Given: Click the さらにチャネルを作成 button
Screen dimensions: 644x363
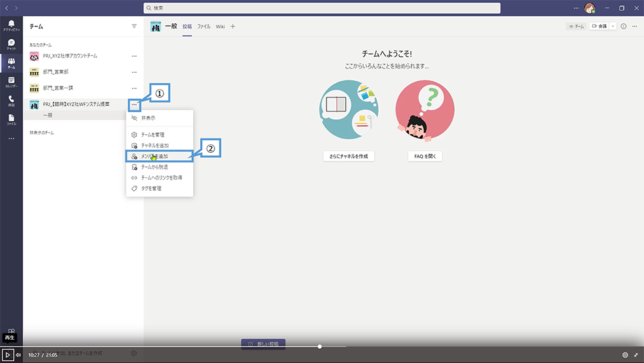Looking at the screenshot, I should point(348,156).
